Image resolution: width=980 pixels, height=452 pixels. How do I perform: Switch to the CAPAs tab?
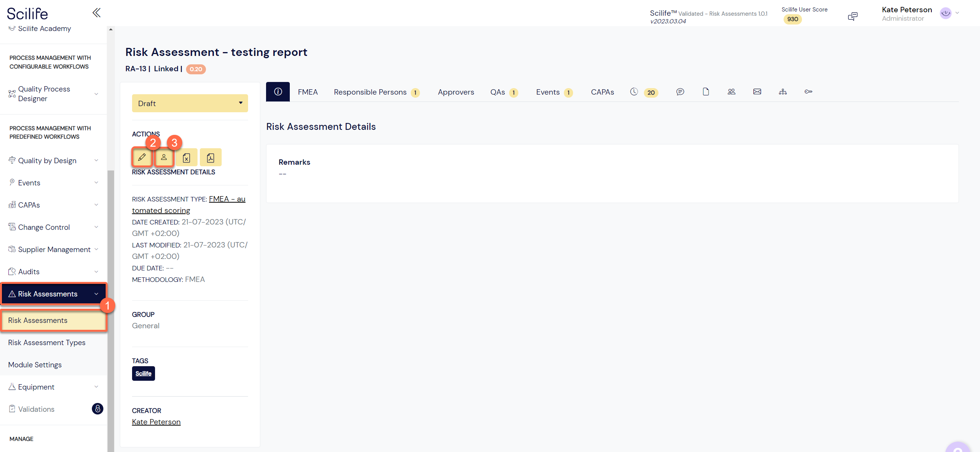pos(602,92)
